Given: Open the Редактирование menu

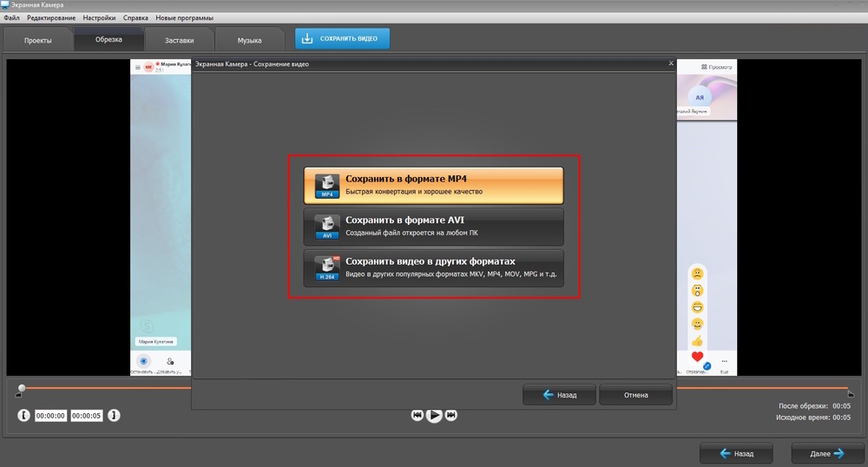Looking at the screenshot, I should (51, 17).
